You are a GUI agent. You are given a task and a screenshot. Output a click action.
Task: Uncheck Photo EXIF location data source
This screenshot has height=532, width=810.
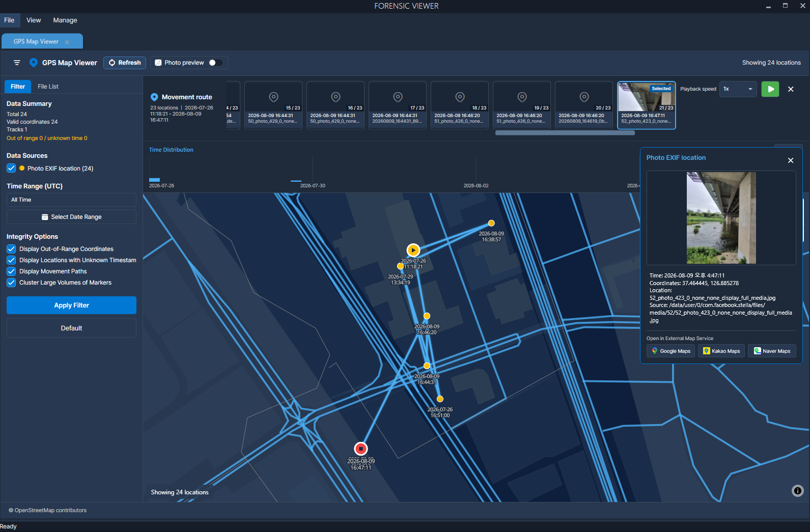(11, 168)
